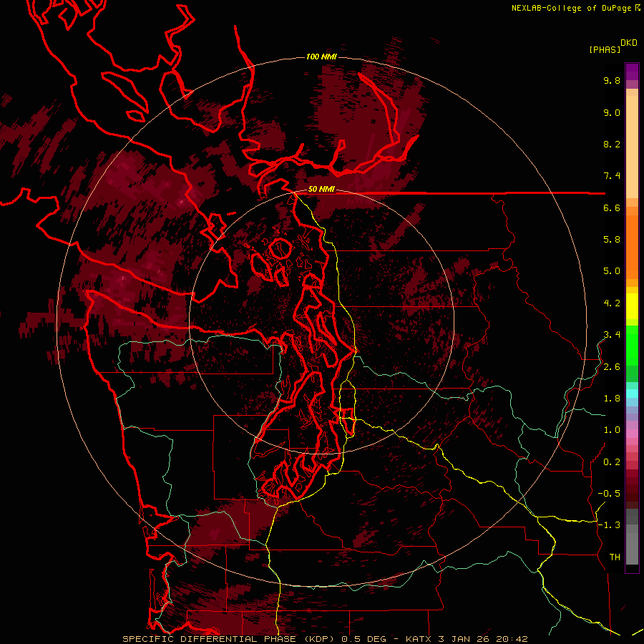Pick the light peach segment of the color bar
The image size is (644, 644).
632,148
